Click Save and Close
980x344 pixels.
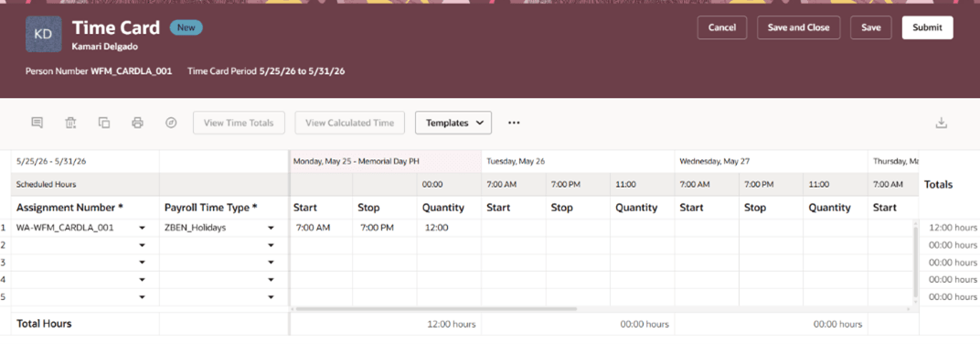799,27
